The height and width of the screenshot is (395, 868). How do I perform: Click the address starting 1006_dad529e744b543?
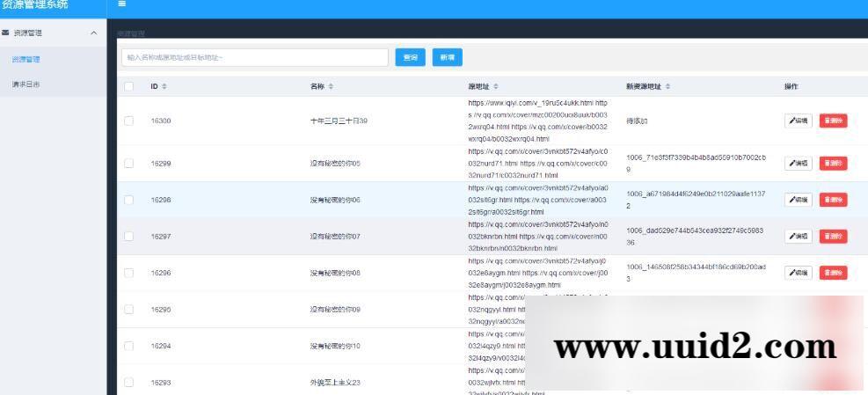point(695,237)
